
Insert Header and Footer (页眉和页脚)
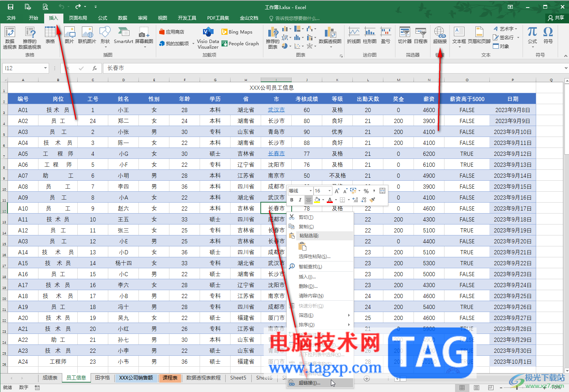[479, 35]
